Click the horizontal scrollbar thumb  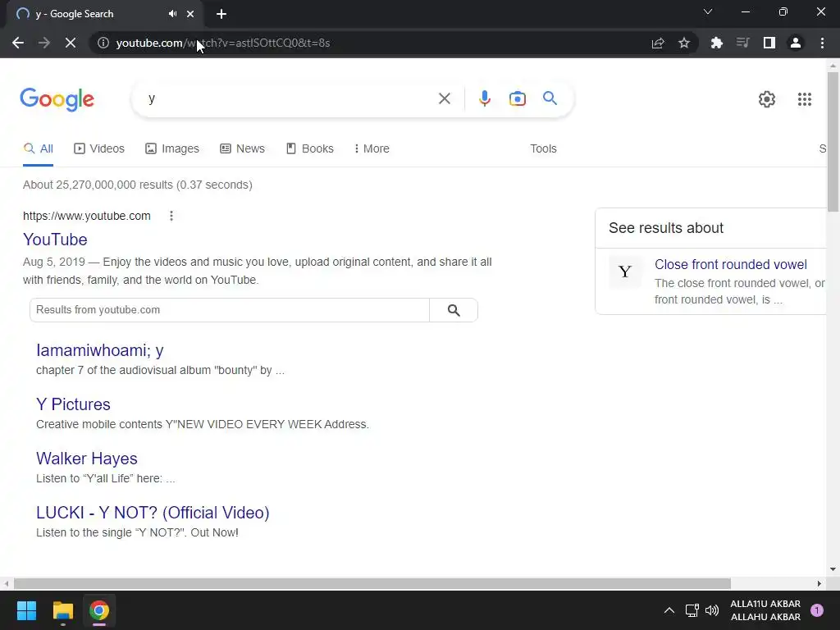pyautogui.click(x=372, y=583)
